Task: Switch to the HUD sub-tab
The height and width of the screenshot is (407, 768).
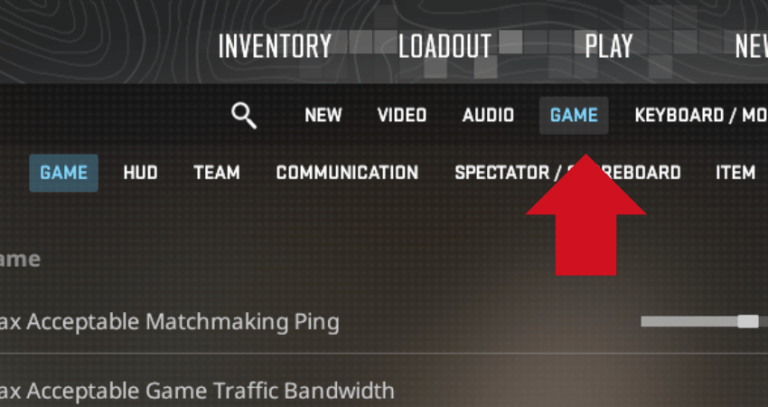Action: click(x=141, y=173)
